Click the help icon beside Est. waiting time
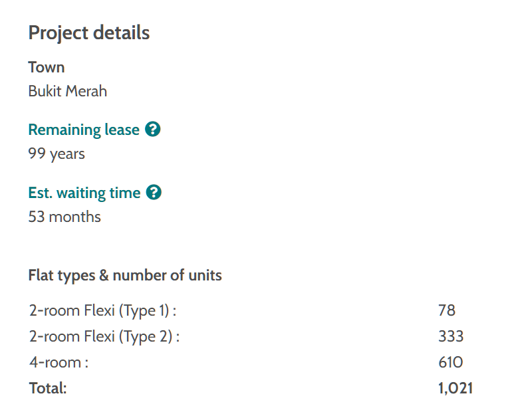 [154, 193]
